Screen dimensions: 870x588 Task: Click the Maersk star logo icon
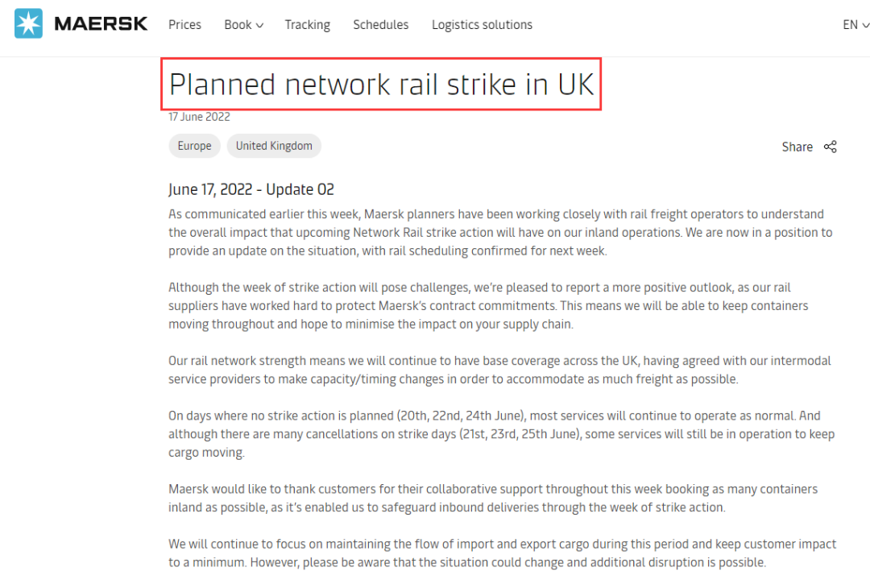(28, 24)
